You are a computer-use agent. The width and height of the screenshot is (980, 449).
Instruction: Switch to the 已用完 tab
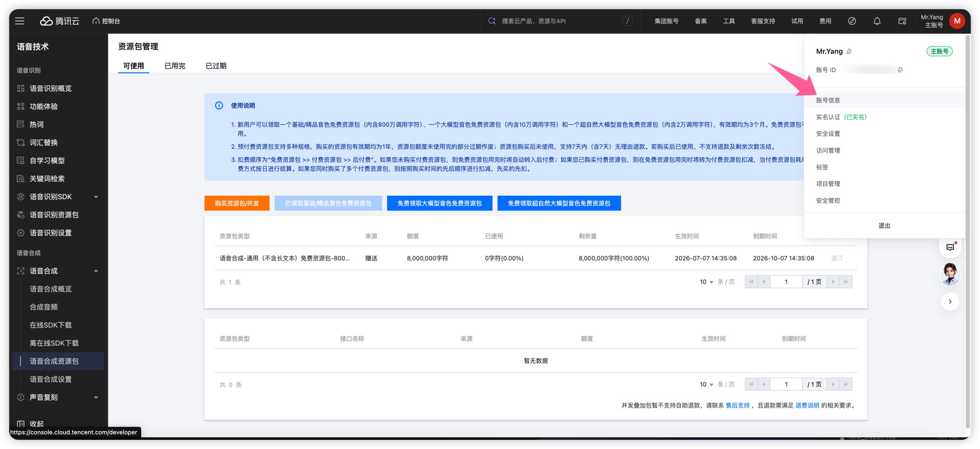click(174, 66)
